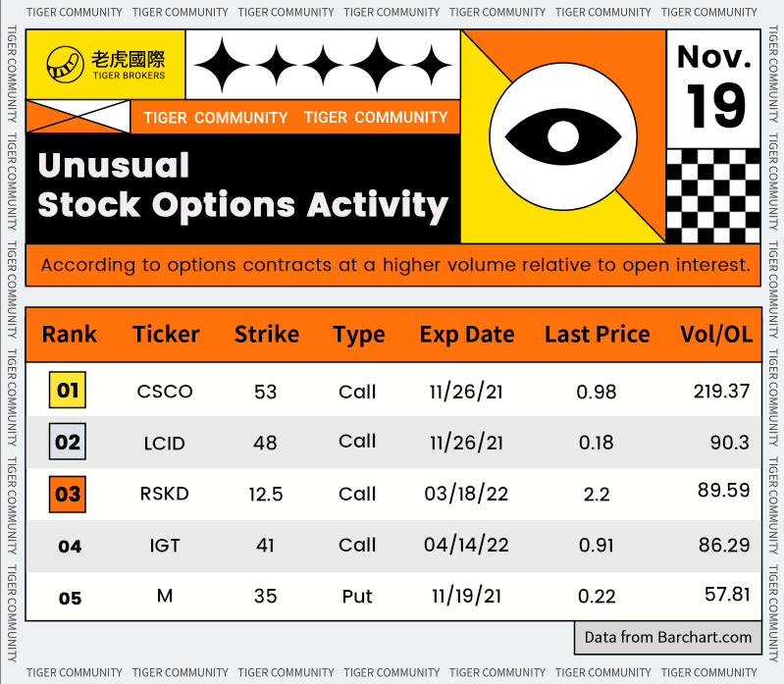Click the checkerboard pattern square
Image resolution: width=784 pixels, height=684 pixels.
(712, 196)
